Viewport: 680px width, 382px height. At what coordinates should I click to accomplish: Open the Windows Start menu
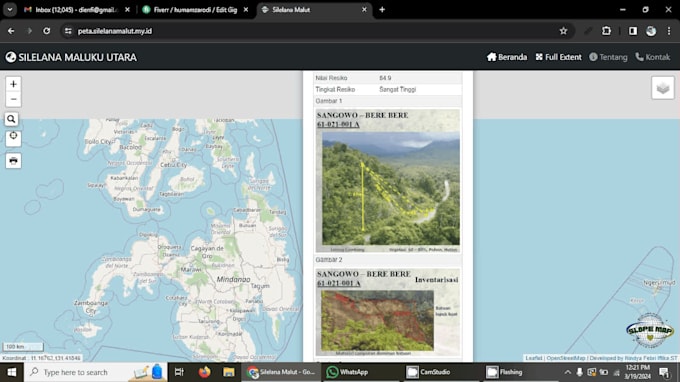(12, 372)
